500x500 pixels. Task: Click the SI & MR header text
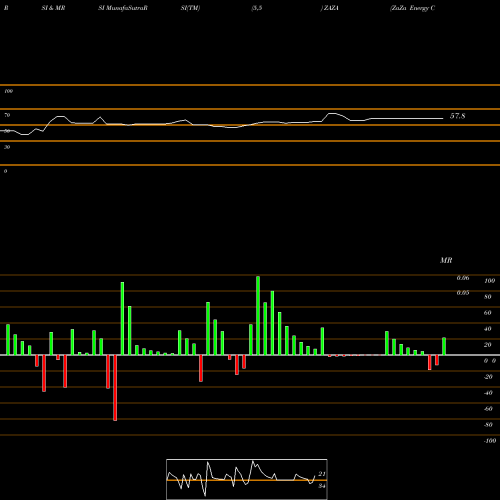coord(53,8)
